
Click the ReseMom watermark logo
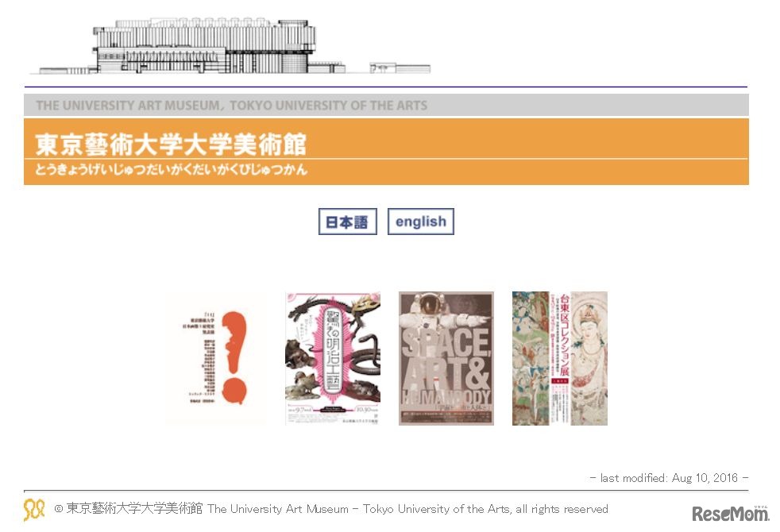coord(730,514)
